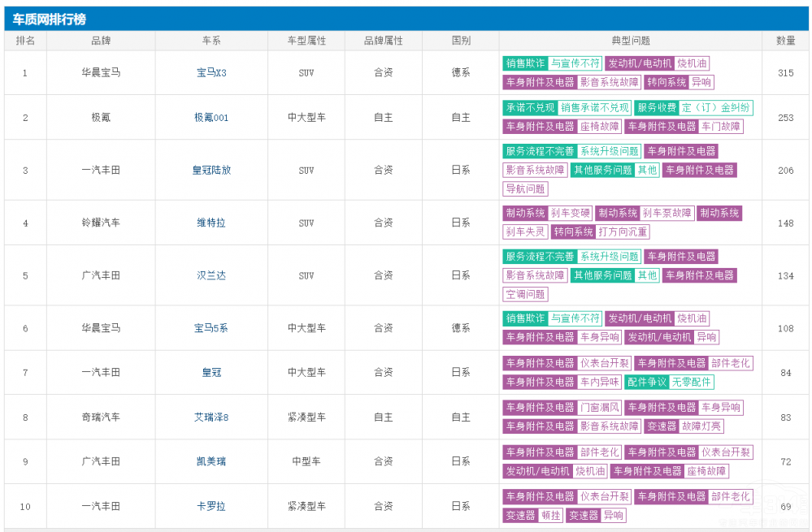This screenshot has width=812, height=532.
Task: Open the 宝马X3 car series link
Action: [x=211, y=72]
